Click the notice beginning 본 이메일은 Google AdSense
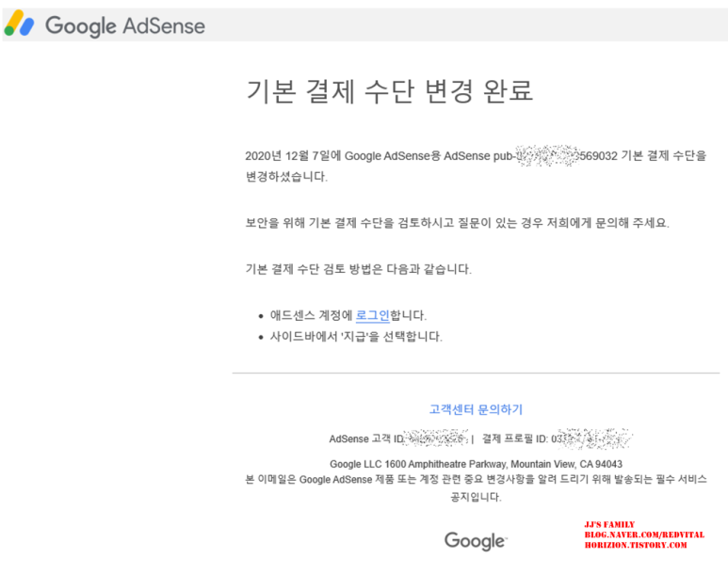 click(476, 479)
